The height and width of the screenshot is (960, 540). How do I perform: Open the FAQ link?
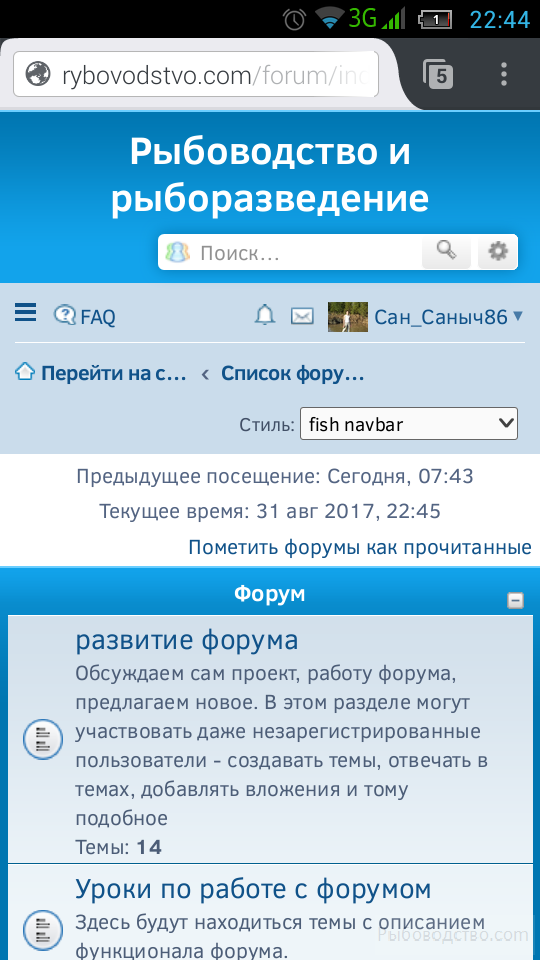(x=84, y=317)
